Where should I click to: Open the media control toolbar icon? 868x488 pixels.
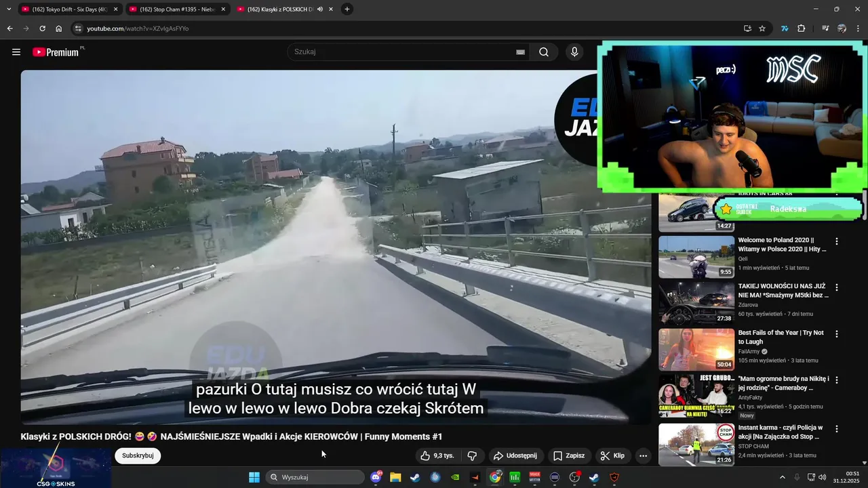click(x=825, y=28)
